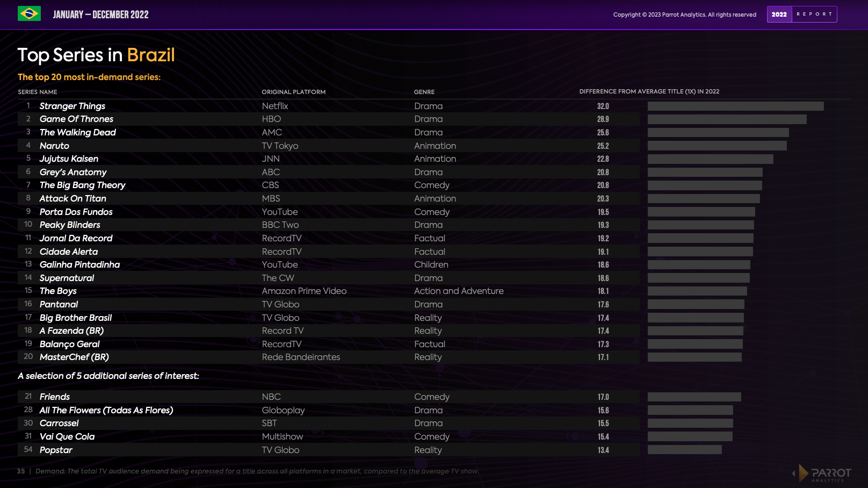Click the Demand definition footnote
The width and height of the screenshot is (868, 488).
[257, 471]
